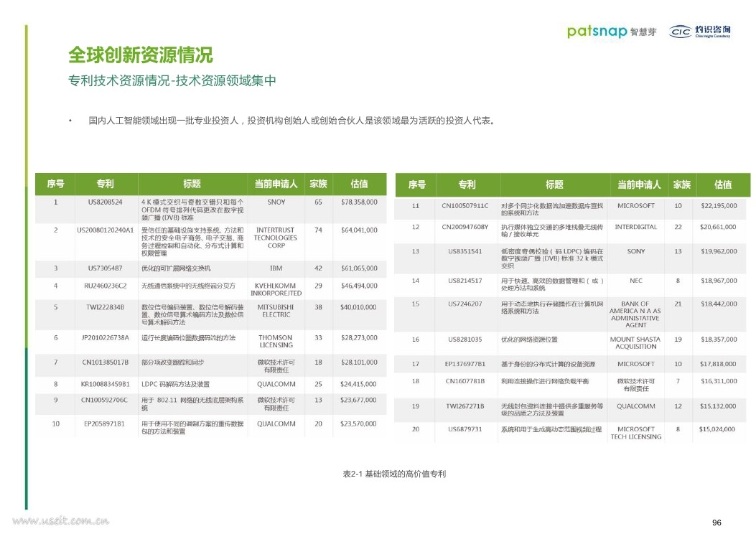Select valuation $61,065,000
Screen dimensions: 756x534
click(x=359, y=268)
